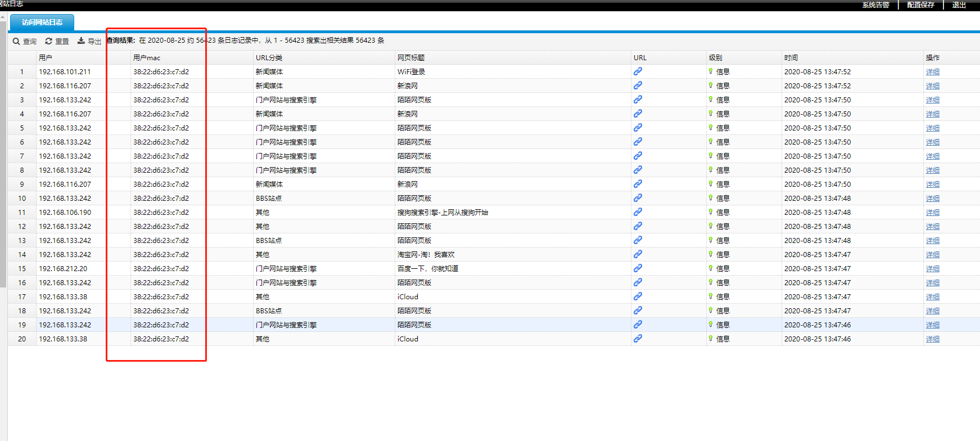Click the title 淘宝网-淘！我喜欢
The height and width of the screenshot is (441, 980).
pyautogui.click(x=426, y=255)
